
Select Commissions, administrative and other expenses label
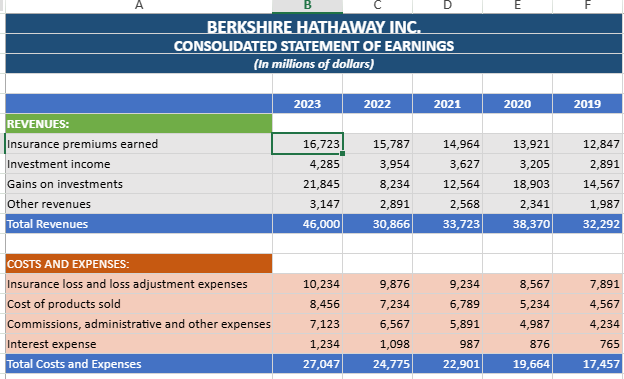point(139,324)
